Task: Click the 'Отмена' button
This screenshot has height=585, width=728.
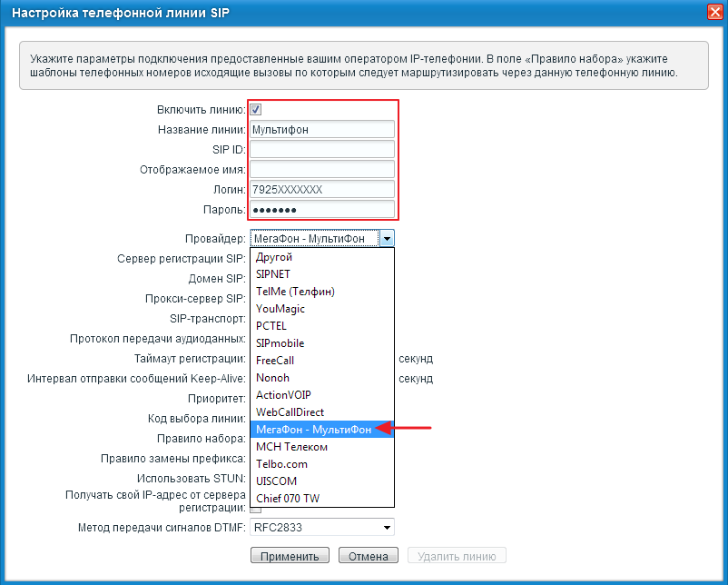Action: (x=369, y=556)
